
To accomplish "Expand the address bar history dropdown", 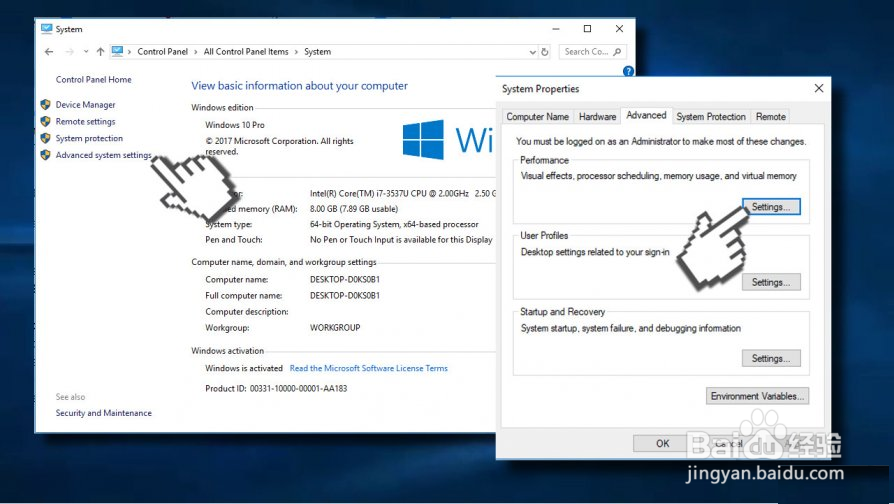I will pyautogui.click(x=533, y=52).
